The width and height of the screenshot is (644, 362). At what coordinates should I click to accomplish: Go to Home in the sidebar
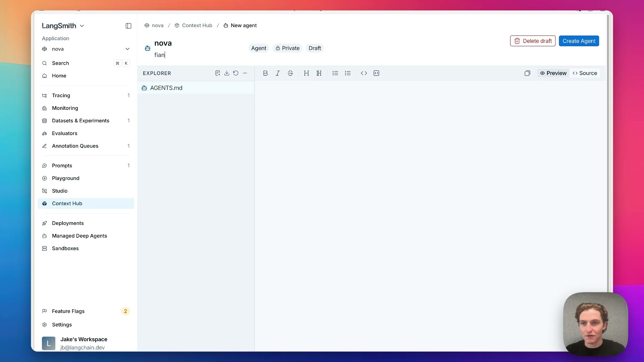click(86, 76)
